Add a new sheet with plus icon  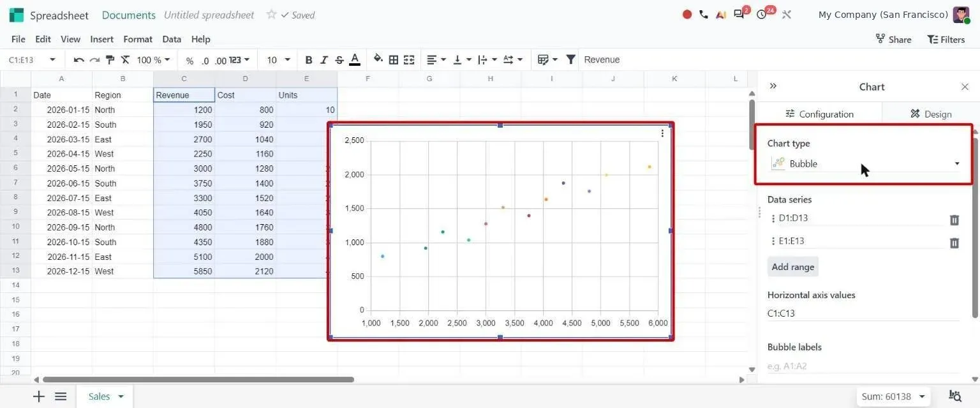click(x=39, y=397)
